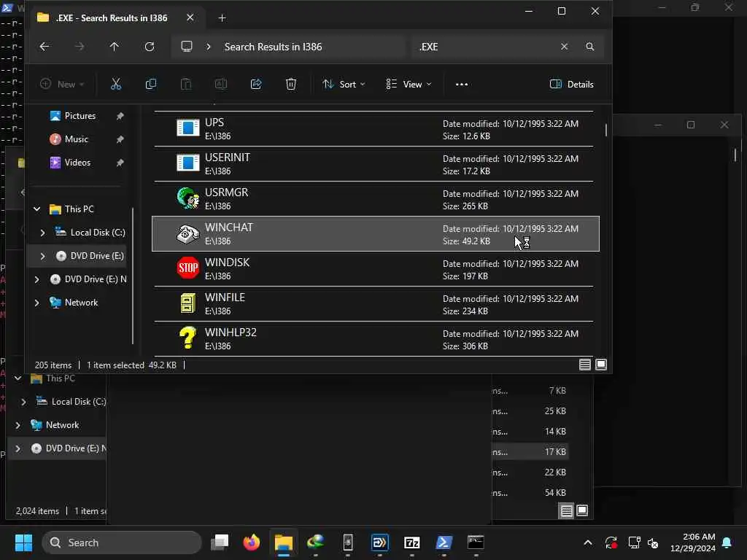This screenshot has width=747, height=560.
Task: Expand Network in the back window
Action: (18, 425)
